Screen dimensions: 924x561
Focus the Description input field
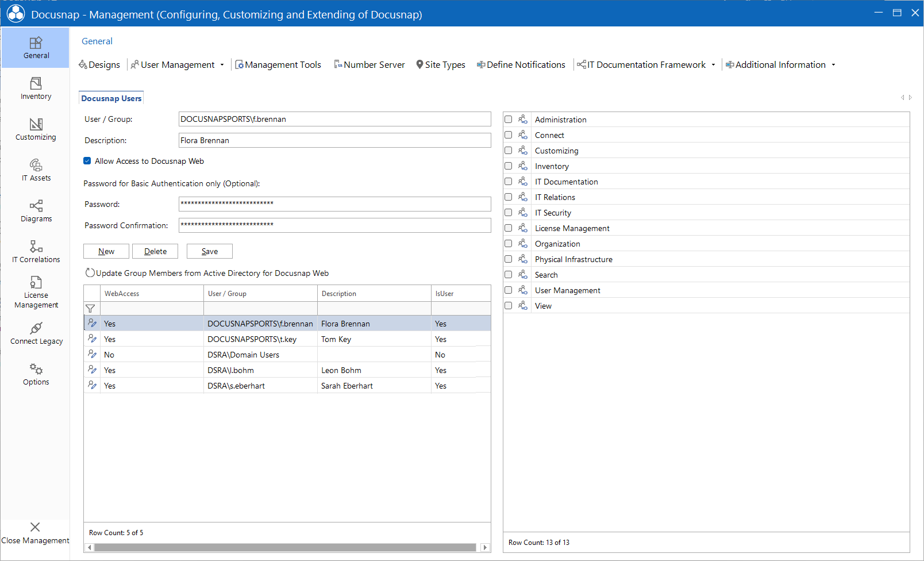pos(335,140)
